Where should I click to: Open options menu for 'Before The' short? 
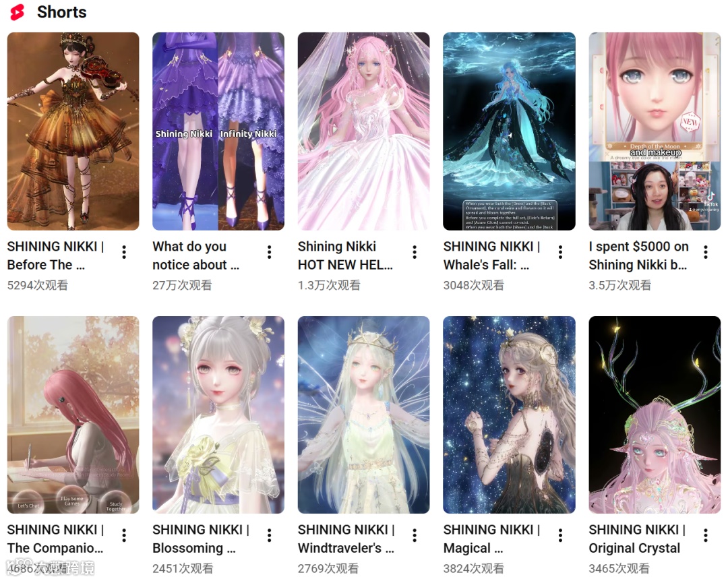[x=124, y=252]
